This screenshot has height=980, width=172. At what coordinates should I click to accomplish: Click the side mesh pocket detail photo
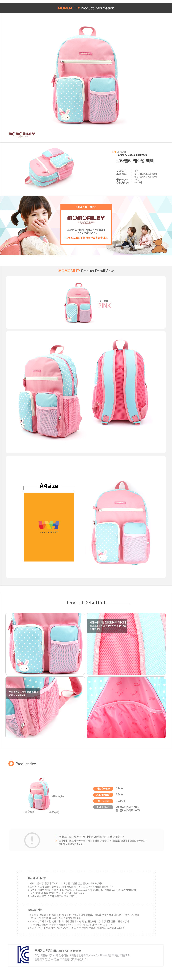pyautogui.click(x=45, y=707)
